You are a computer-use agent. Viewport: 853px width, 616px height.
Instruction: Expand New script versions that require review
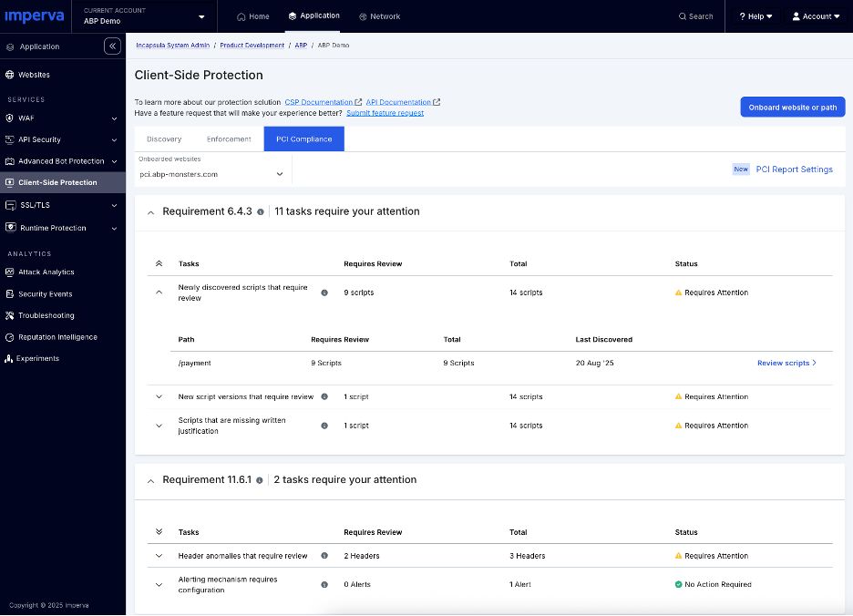159,397
